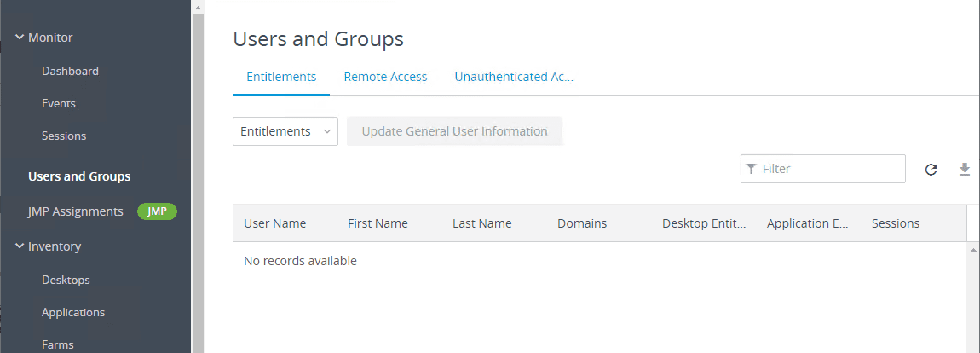Open Sessions under Monitor

[64, 136]
